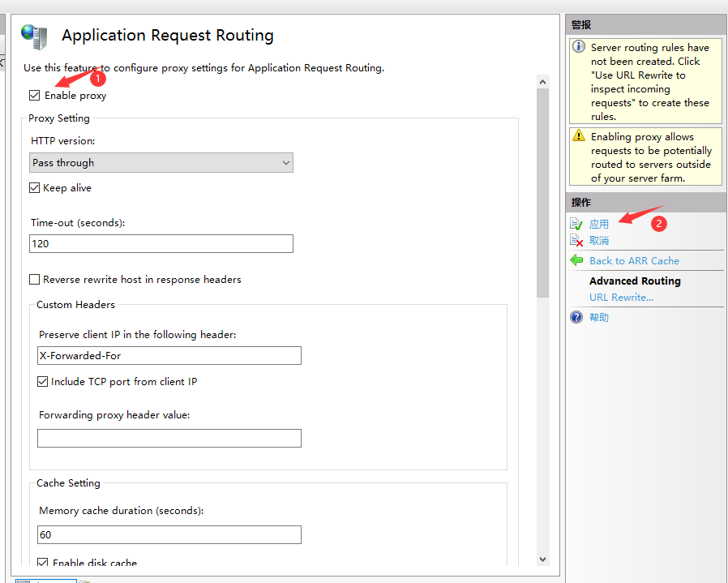728x583 pixels.
Task: Open the URL Rewrite... link
Action: [x=621, y=298]
